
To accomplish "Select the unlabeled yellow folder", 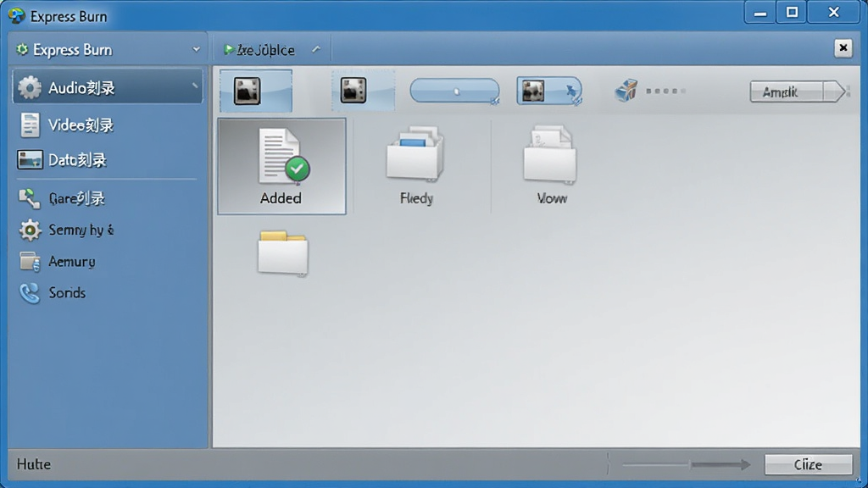I will coord(283,252).
